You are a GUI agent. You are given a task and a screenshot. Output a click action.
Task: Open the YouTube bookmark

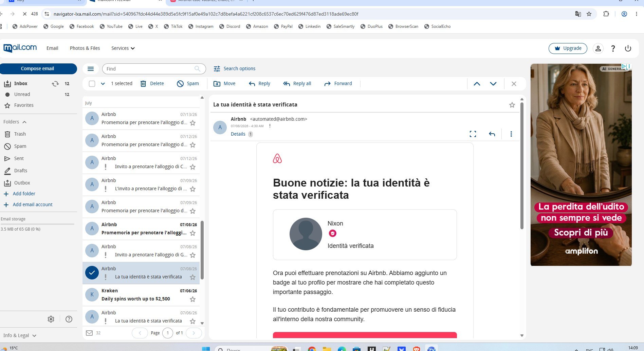111,26
